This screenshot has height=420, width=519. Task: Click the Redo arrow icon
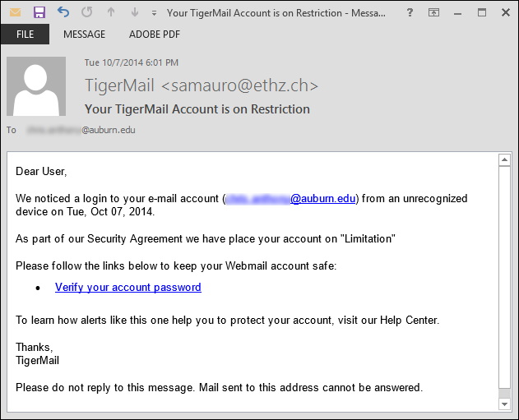click(87, 12)
